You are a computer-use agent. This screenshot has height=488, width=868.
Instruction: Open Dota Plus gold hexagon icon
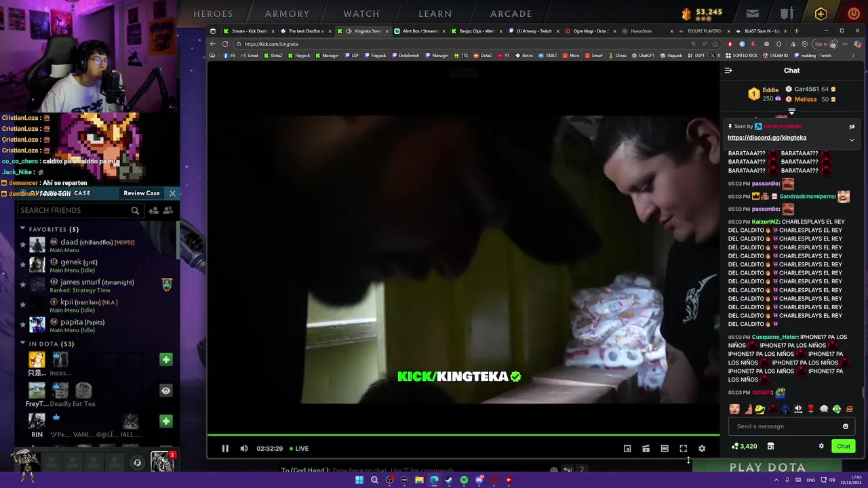821,14
